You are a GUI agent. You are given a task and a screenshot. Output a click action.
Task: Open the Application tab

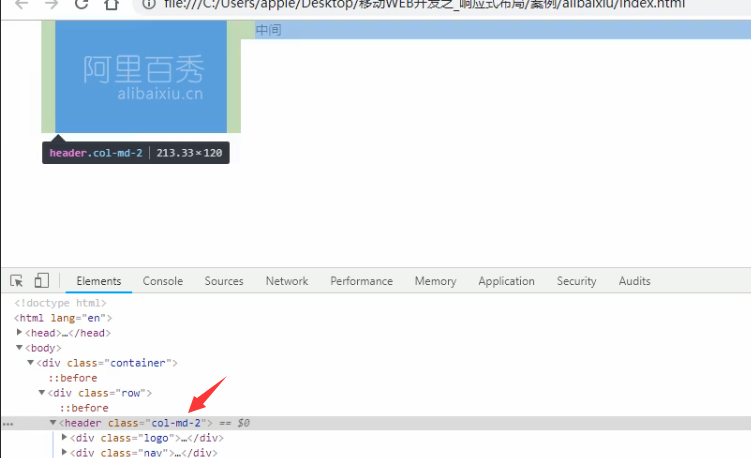[506, 281]
